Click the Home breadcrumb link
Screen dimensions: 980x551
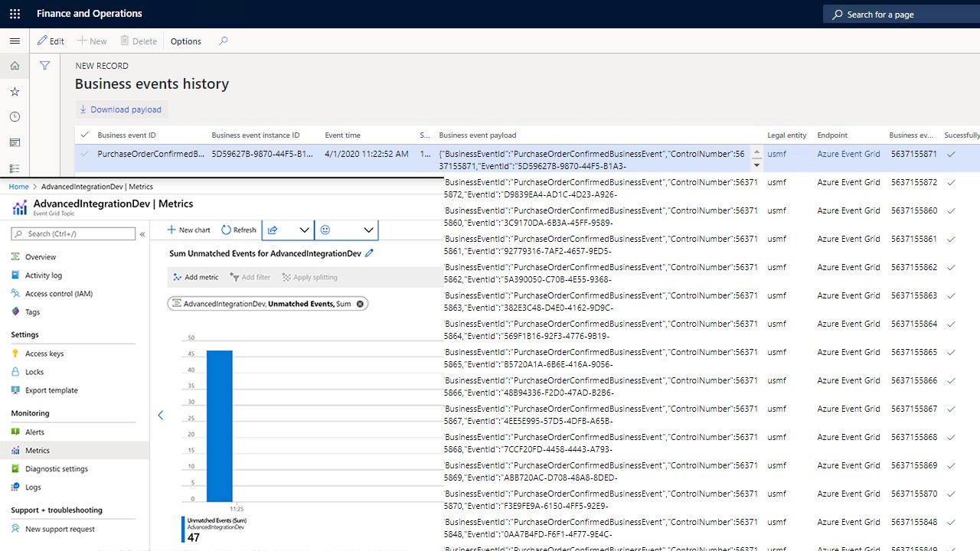tap(18, 187)
